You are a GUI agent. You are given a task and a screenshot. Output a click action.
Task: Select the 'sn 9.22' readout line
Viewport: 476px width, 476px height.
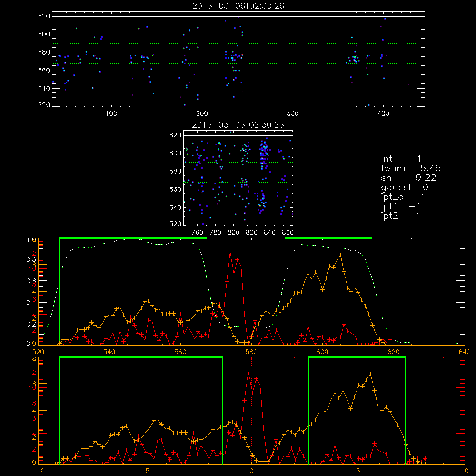click(x=408, y=178)
